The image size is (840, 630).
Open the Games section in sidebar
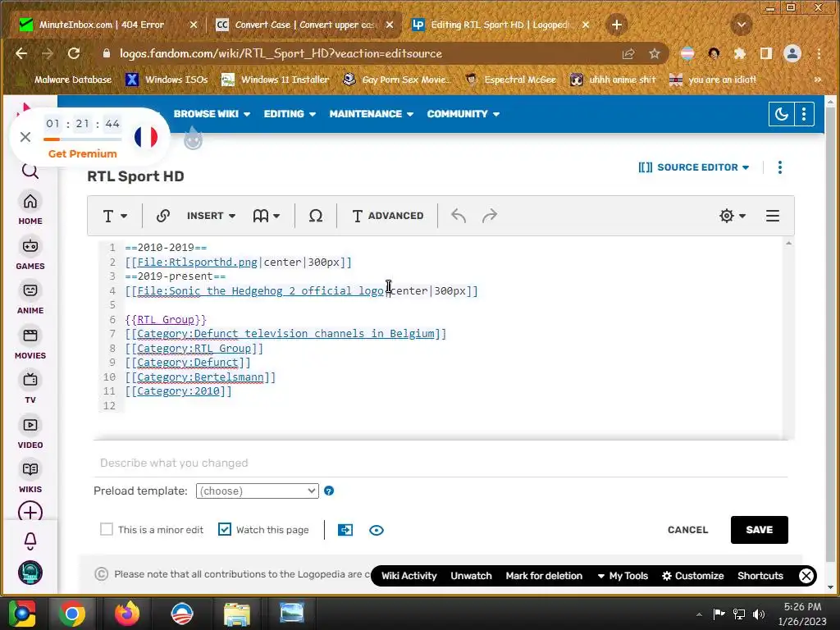tap(30, 254)
